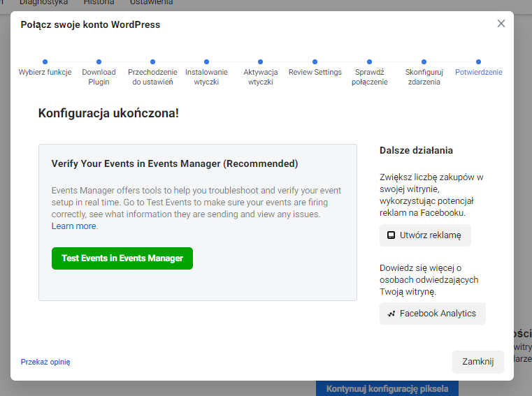Select the Wybierz funkcje step dot
The height and width of the screenshot is (396, 532).
(45, 62)
